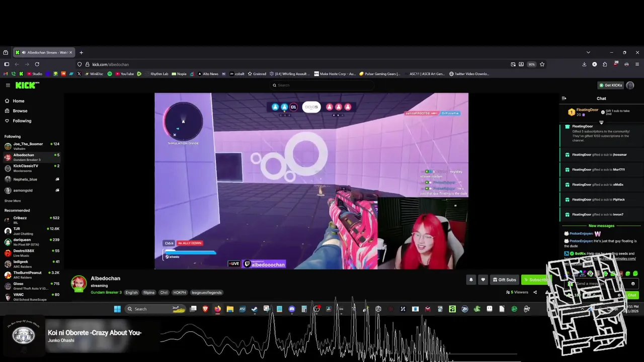Click the share stream icon
Image resolution: width=644 pixels, height=362 pixels.
(535, 292)
